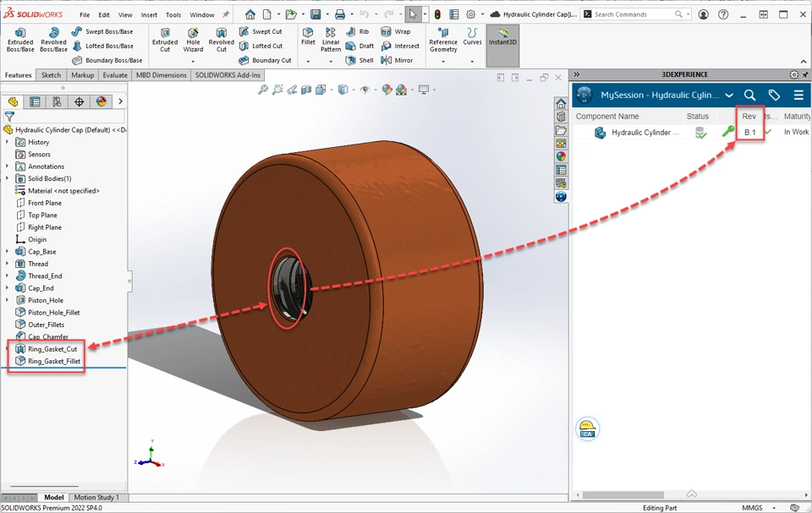812x513 pixels.
Task: Choose Boundary Boss/Base feature
Action: coord(107,61)
